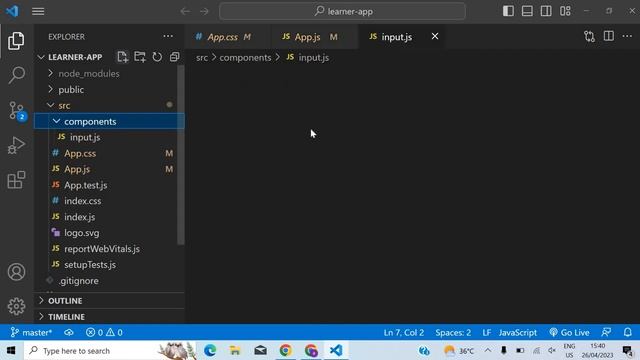Open the errors and warnings status item
Image resolution: width=640 pixels, height=360 pixels.
[104, 333]
